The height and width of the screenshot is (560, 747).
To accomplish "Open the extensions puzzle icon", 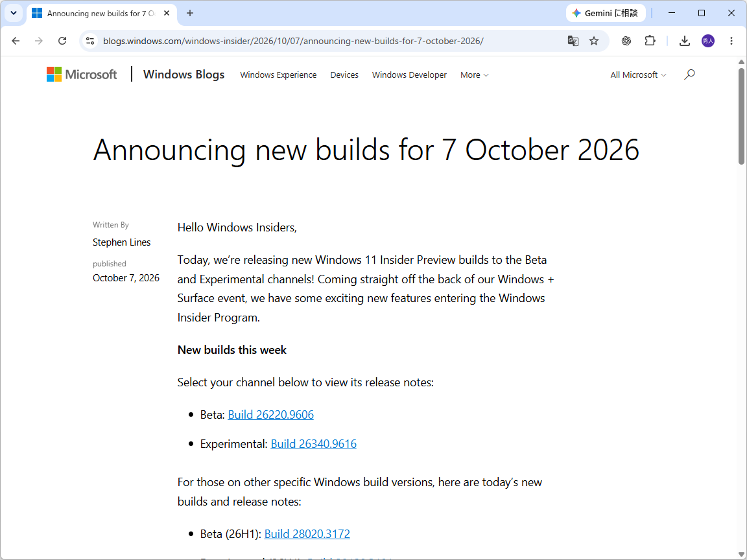I will (650, 41).
